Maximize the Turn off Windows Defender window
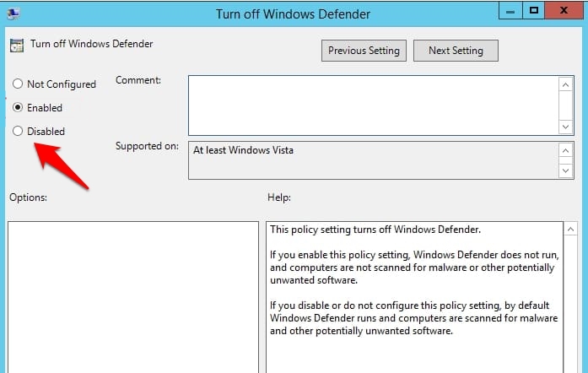The width and height of the screenshot is (588, 373). [533, 11]
